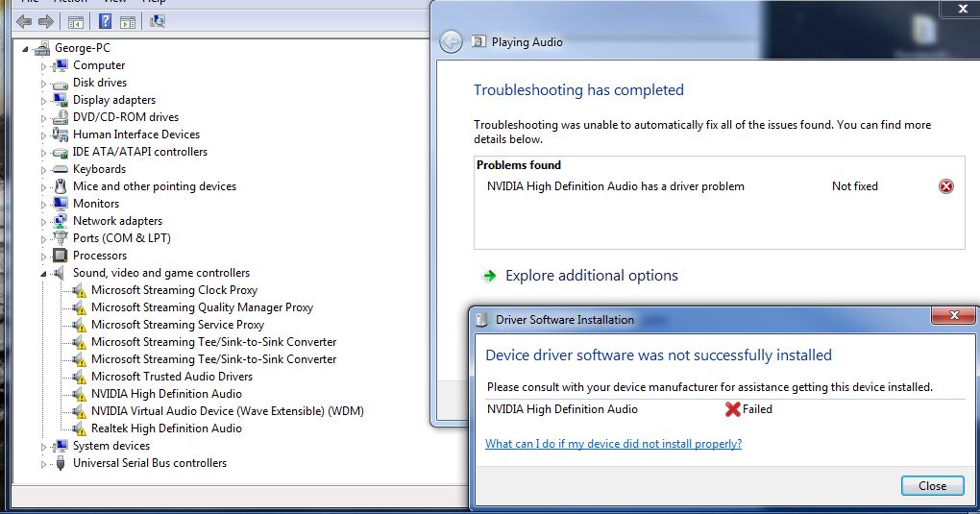The height and width of the screenshot is (514, 980).
Task: Click the red X Failed icon in driver installation
Action: [732, 409]
